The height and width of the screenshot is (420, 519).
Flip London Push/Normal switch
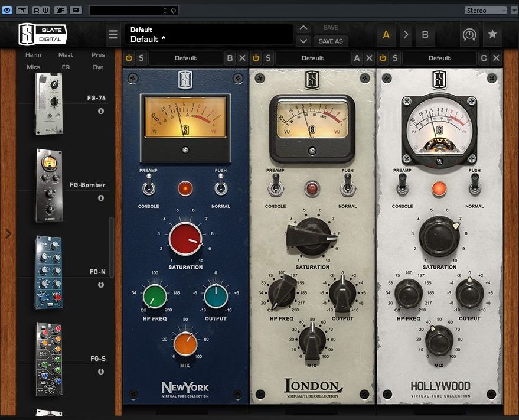coord(348,186)
